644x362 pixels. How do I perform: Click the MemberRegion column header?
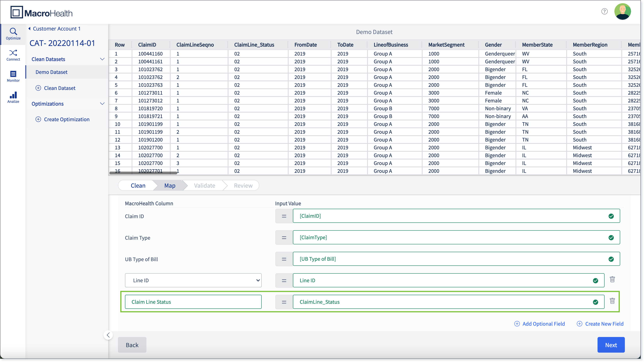[590, 45]
